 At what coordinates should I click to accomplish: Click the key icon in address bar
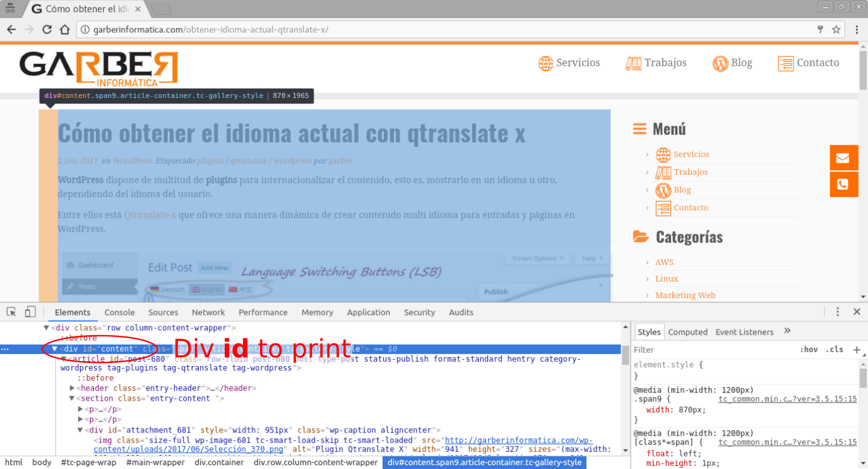[x=820, y=30]
